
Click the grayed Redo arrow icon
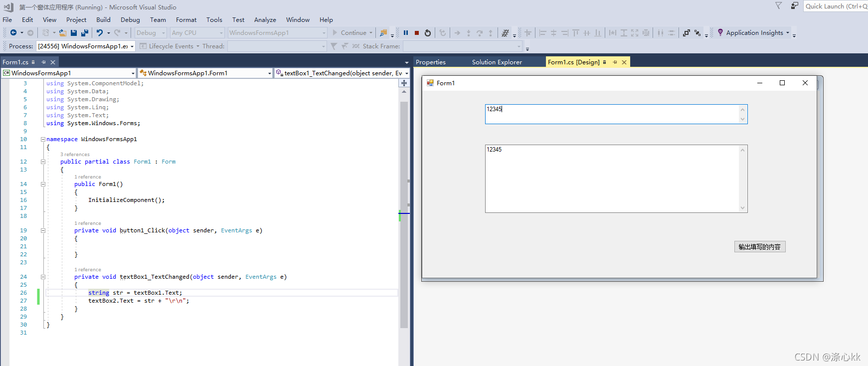[x=117, y=33]
